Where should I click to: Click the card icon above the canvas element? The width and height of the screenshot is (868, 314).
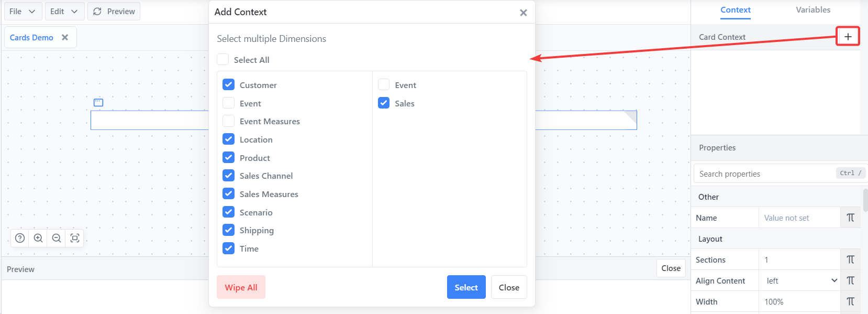(x=98, y=102)
